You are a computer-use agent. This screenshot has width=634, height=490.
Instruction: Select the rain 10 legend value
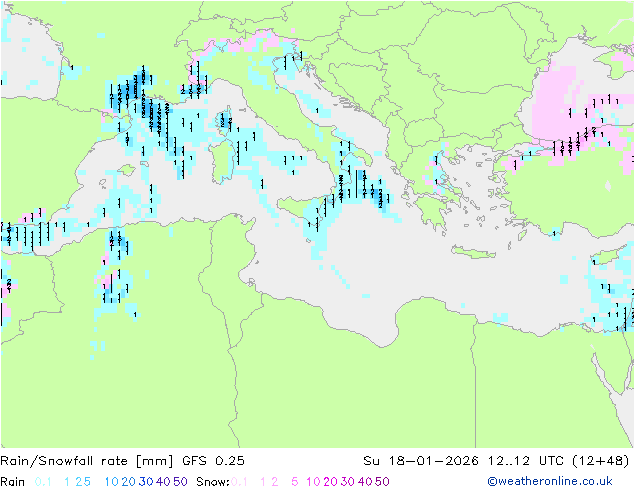[x=111, y=482]
